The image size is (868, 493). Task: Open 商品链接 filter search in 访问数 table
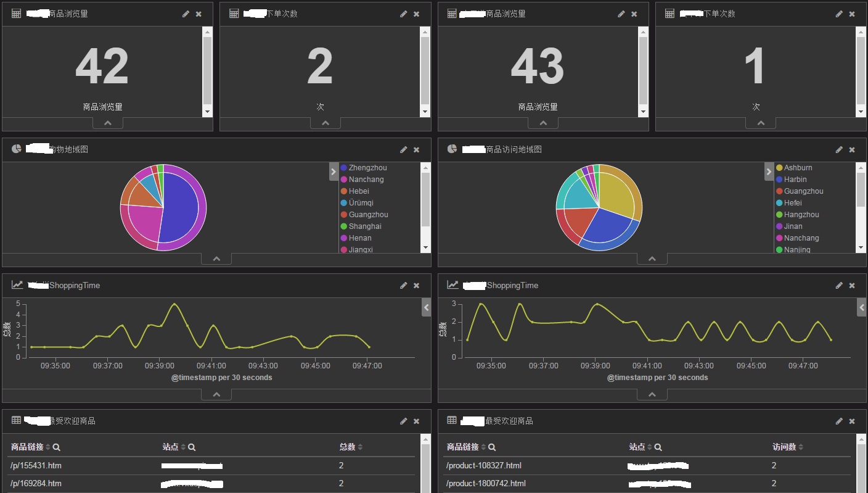pyautogui.click(x=492, y=447)
